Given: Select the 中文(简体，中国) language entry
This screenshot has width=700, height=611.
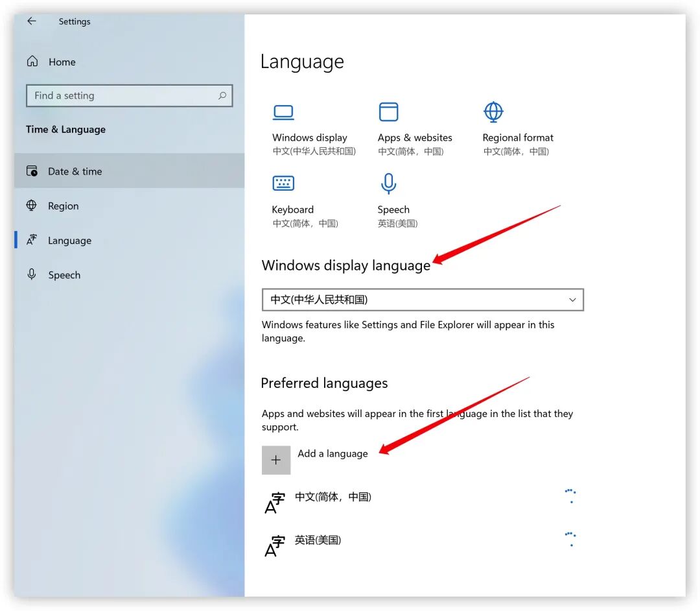Looking at the screenshot, I should pyautogui.click(x=334, y=496).
